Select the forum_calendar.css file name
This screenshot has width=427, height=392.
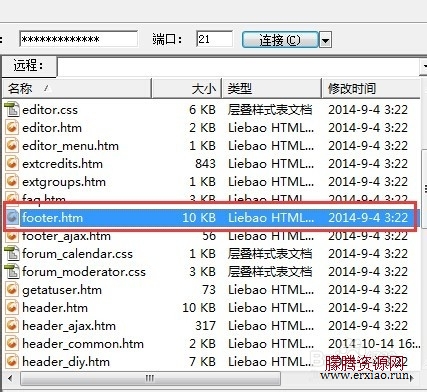pos(77,254)
